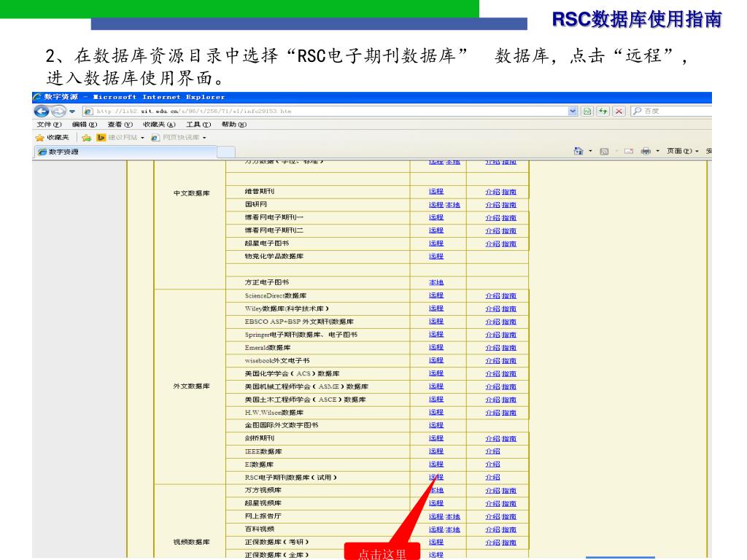747x560 pixels.
Task: Open 介绍 link for EBSCO ASP+BSP row
Action: click(x=492, y=322)
